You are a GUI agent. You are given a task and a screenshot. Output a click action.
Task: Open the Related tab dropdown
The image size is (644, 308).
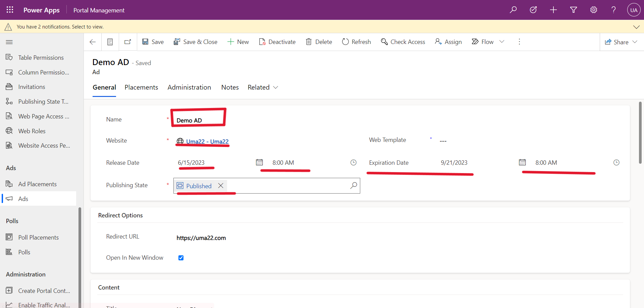click(x=263, y=88)
